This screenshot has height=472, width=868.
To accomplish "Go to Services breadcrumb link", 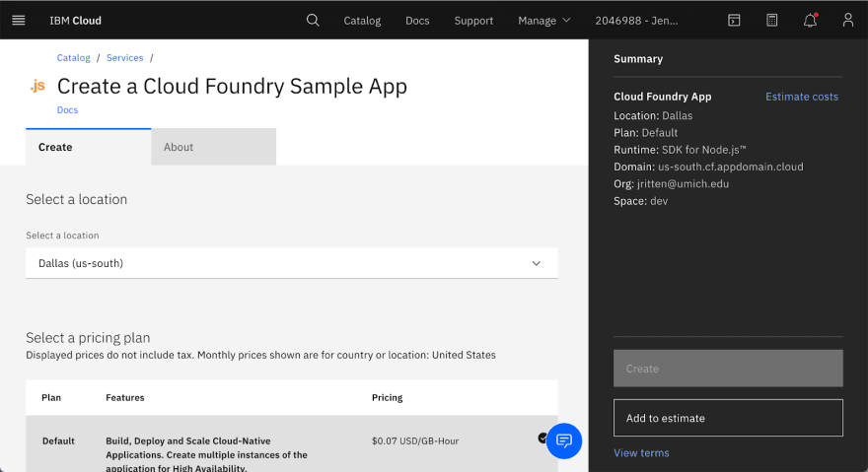I will point(125,57).
